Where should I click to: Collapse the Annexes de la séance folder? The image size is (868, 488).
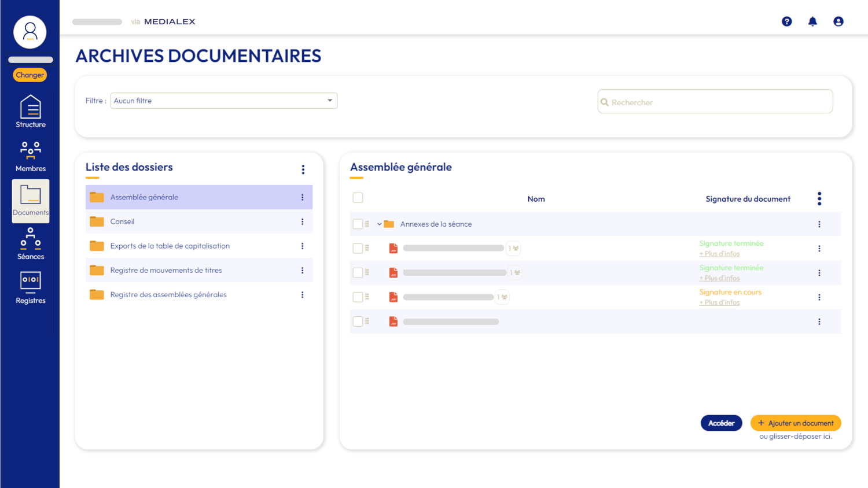pos(379,224)
